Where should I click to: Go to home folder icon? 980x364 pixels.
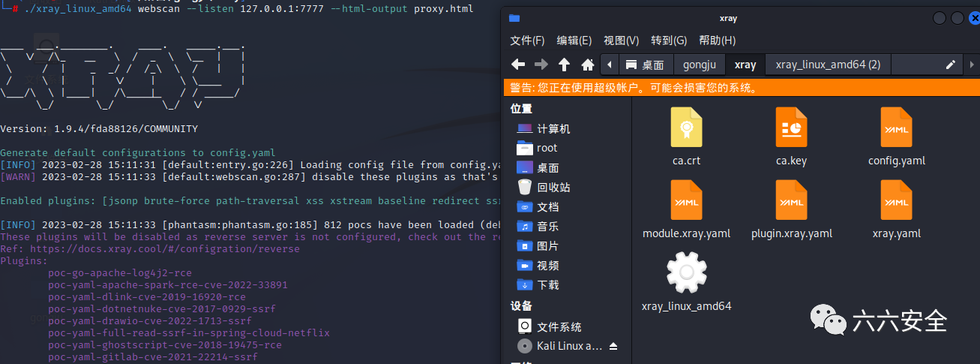click(588, 64)
